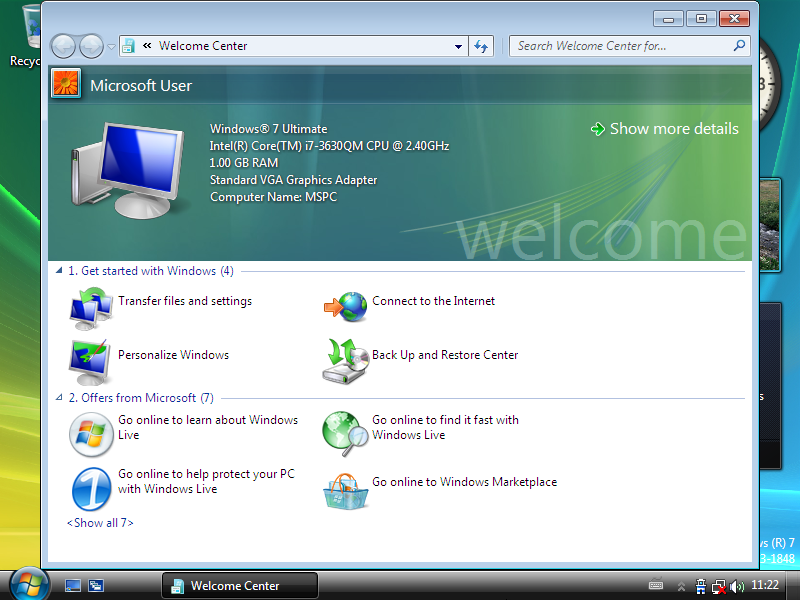Click the search magnifier icon
The image size is (800, 600).
point(739,46)
